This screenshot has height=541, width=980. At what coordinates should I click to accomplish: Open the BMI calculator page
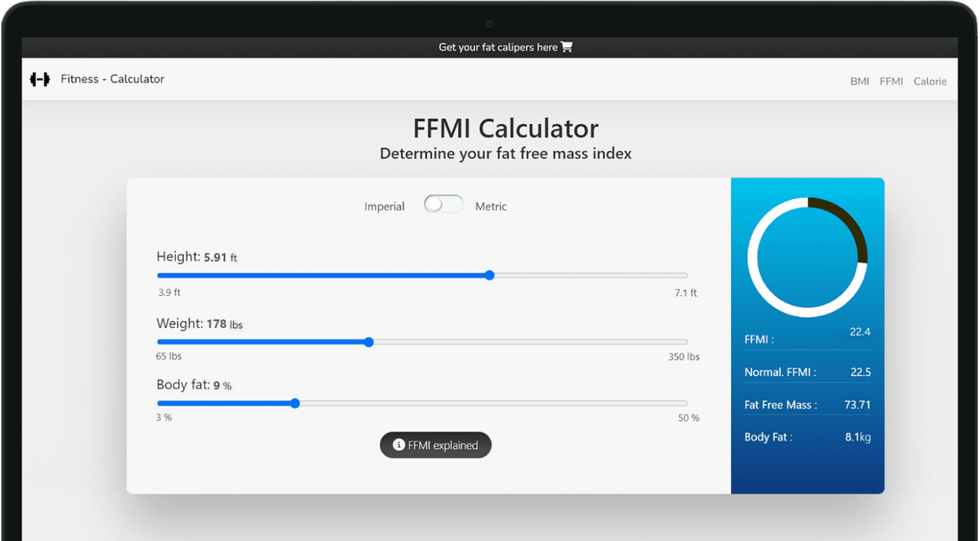coord(859,81)
